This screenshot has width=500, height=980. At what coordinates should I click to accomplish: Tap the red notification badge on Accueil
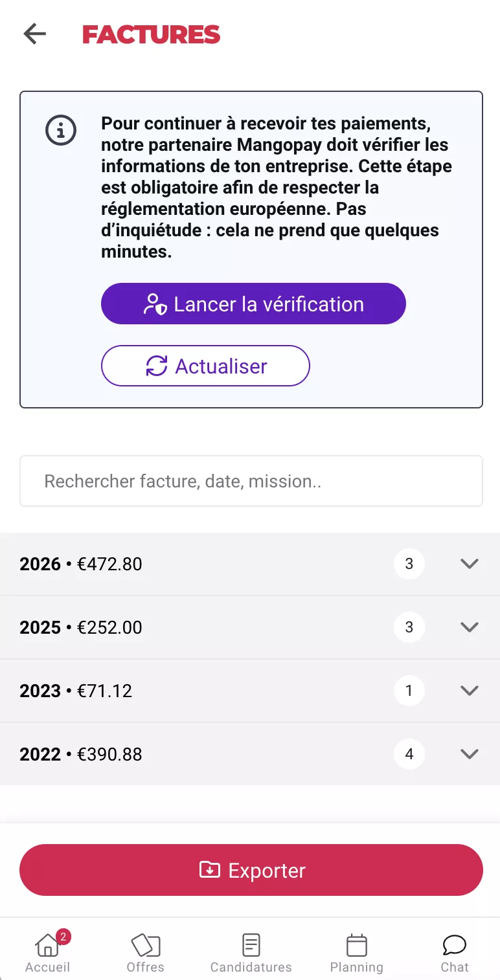[x=63, y=937]
